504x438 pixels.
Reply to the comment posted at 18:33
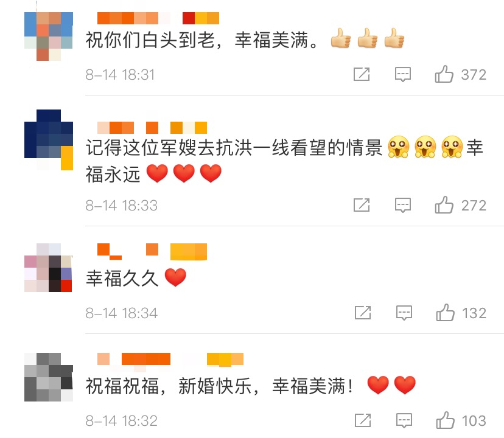click(x=403, y=206)
